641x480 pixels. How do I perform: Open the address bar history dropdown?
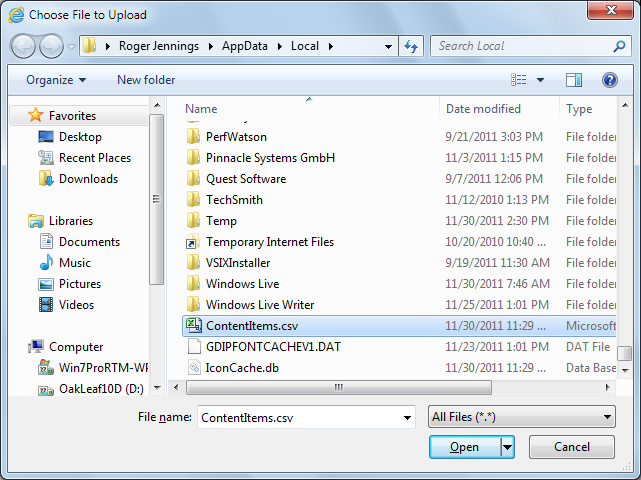(x=388, y=47)
